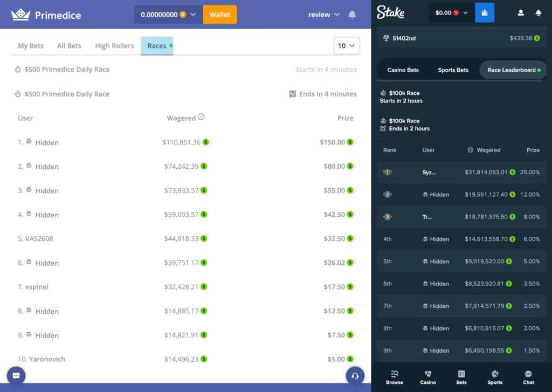Open the Stake wallet blue button

coord(485,13)
